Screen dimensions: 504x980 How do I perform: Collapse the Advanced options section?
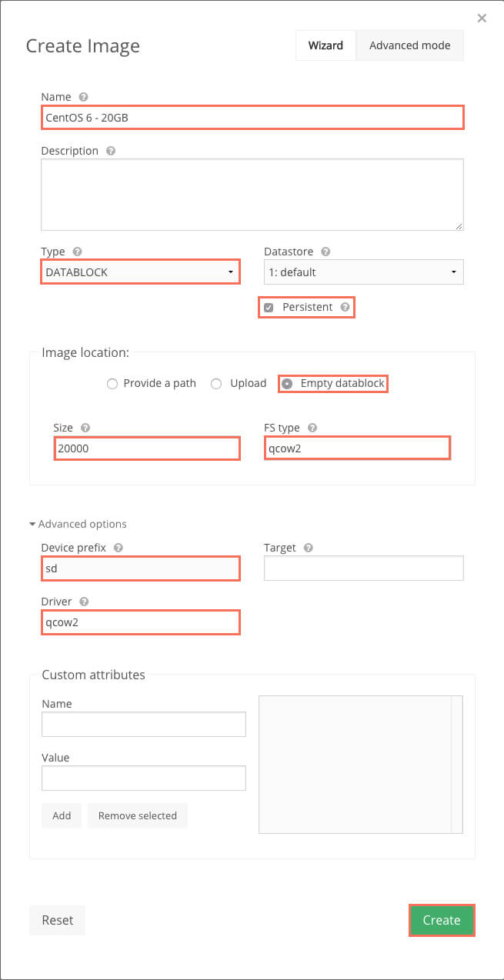pos(78,524)
